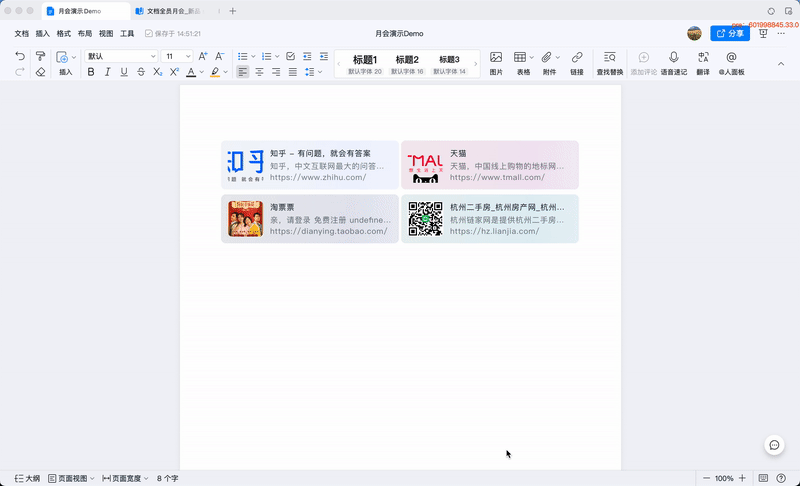Collapse the toolbar with the chevron

pyautogui.click(x=781, y=64)
